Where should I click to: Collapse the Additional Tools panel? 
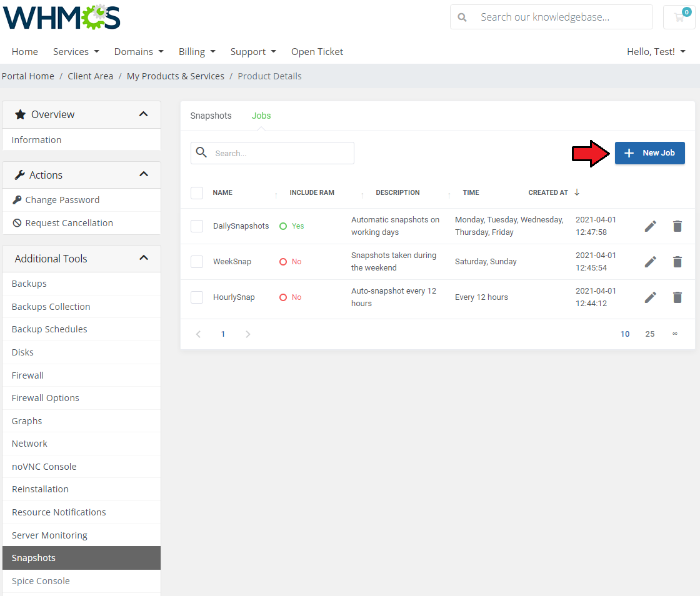(143, 258)
